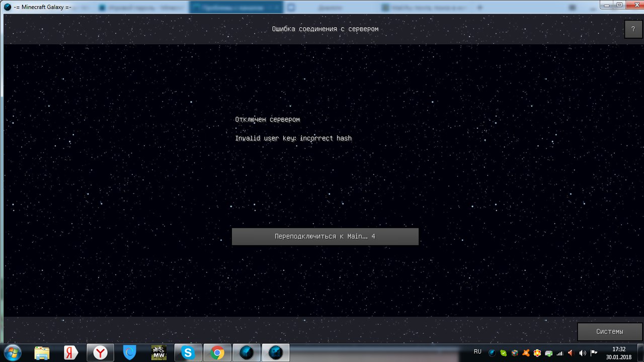
Task: Click the orange speaker tray icon
Action: [x=571, y=353]
